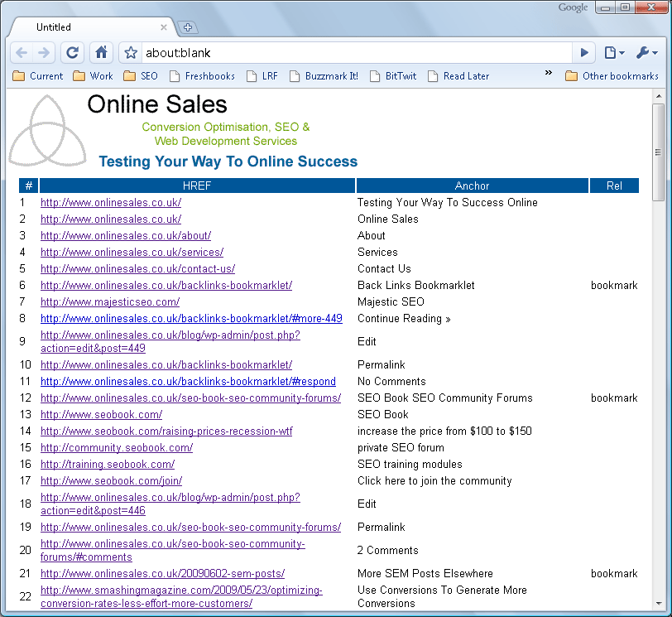
Task: Click the about:blank address bar
Action: click(356, 53)
